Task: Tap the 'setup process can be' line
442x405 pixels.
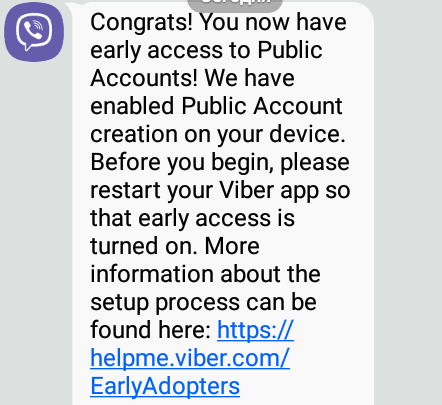Action: pos(203,303)
